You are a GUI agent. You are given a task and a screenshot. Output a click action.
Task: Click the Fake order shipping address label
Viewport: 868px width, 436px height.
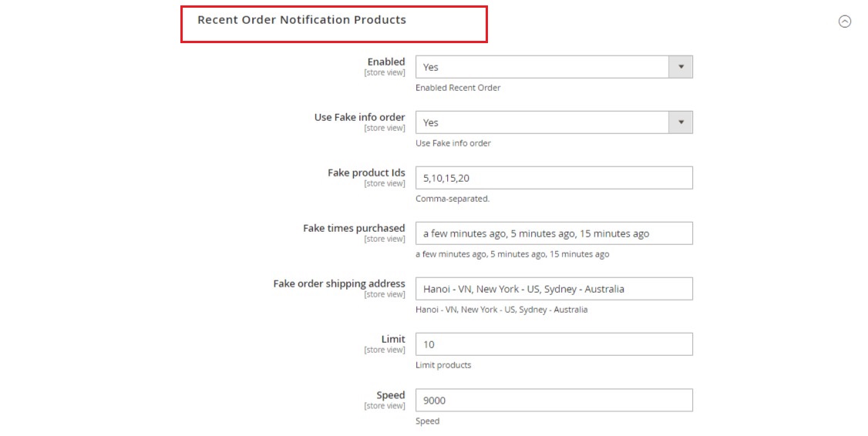pyautogui.click(x=339, y=283)
